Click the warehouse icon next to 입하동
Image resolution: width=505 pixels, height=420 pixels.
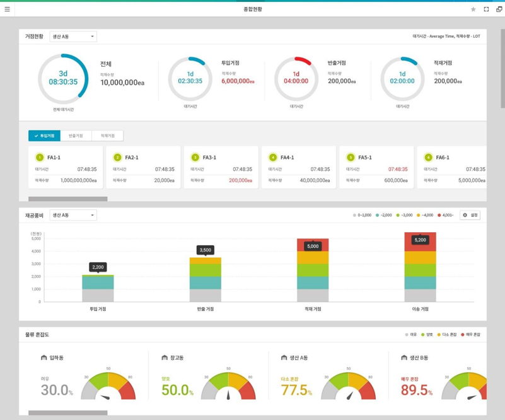pyautogui.click(x=44, y=358)
